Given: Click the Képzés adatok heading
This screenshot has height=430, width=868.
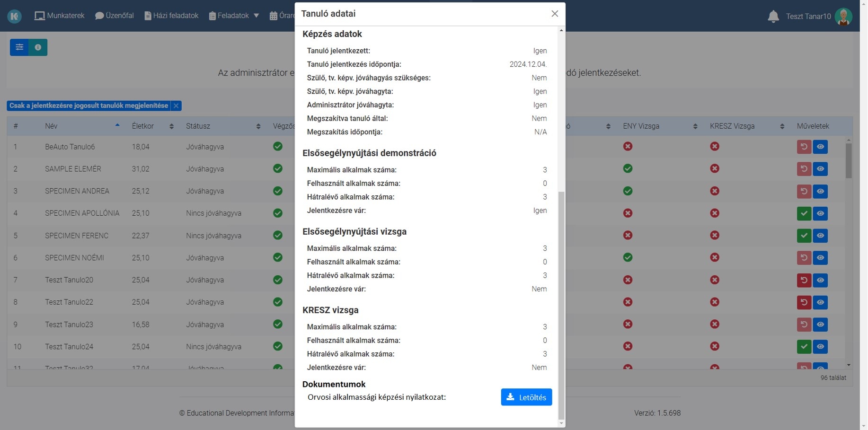Looking at the screenshot, I should pyautogui.click(x=332, y=34).
